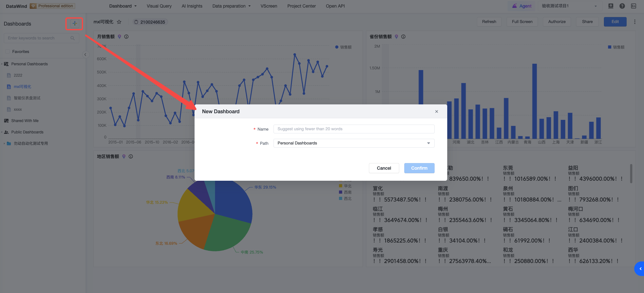Image resolution: width=644 pixels, height=293 pixels.
Task: Click the Cancel button in dialog
Action: 384,168
